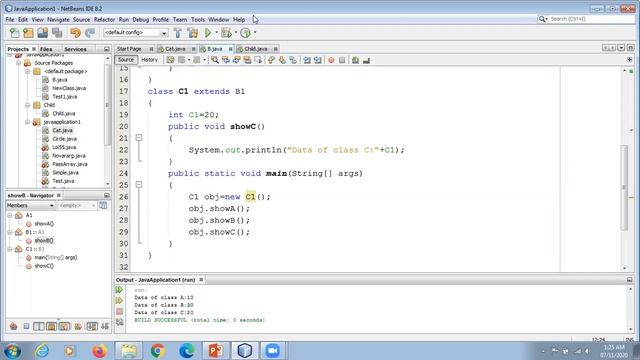Open Profile Project dropdown arrow

click(255, 33)
